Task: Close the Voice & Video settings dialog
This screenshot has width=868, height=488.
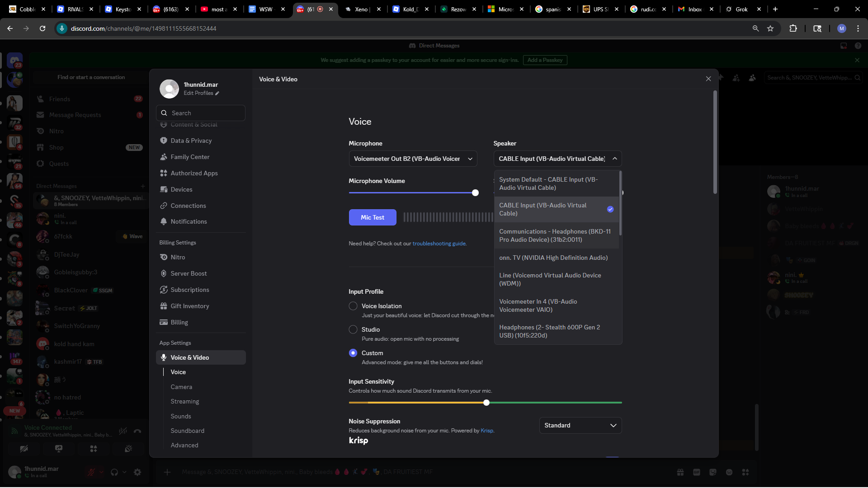Action: coord(708,79)
